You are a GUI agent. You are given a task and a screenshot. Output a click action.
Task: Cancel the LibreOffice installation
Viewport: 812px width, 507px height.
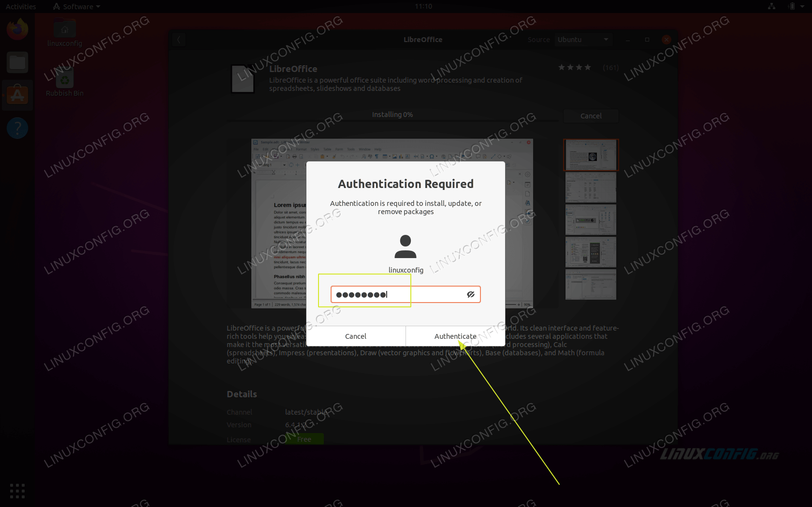(591, 116)
